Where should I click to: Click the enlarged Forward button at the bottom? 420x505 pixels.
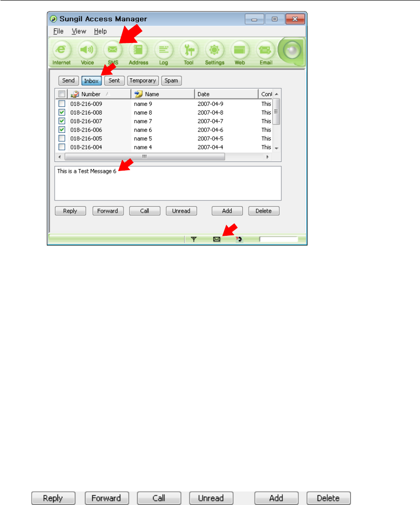coord(107,498)
